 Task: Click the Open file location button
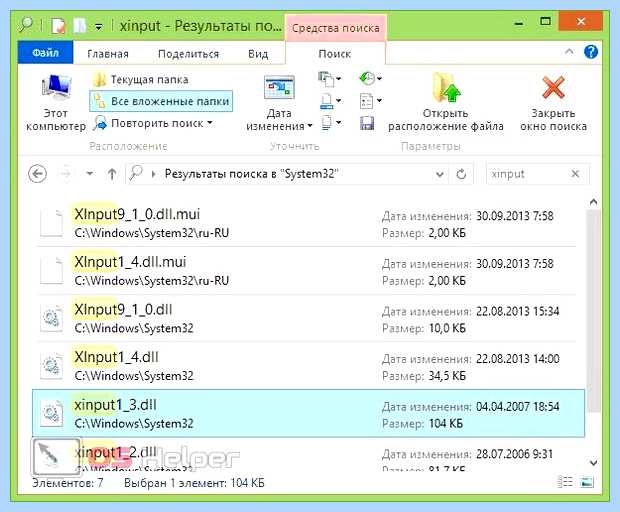click(446, 103)
